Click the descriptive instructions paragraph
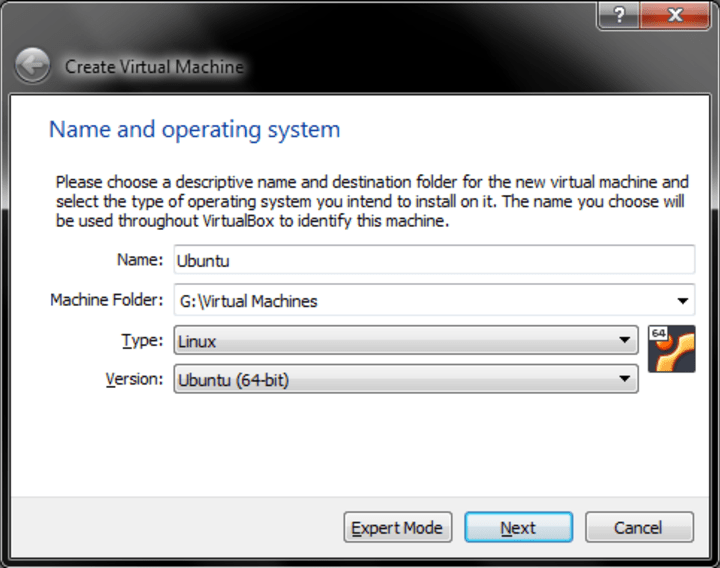720x568 pixels. [x=372, y=202]
